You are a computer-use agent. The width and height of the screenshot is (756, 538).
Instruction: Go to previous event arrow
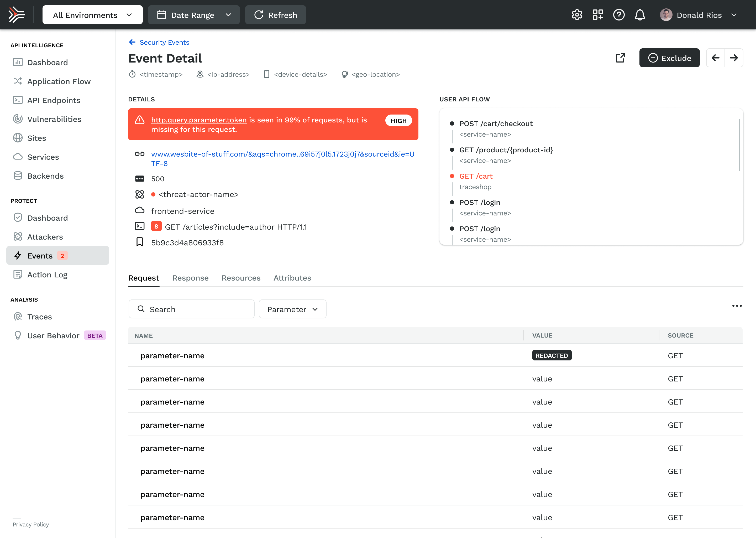click(x=716, y=58)
